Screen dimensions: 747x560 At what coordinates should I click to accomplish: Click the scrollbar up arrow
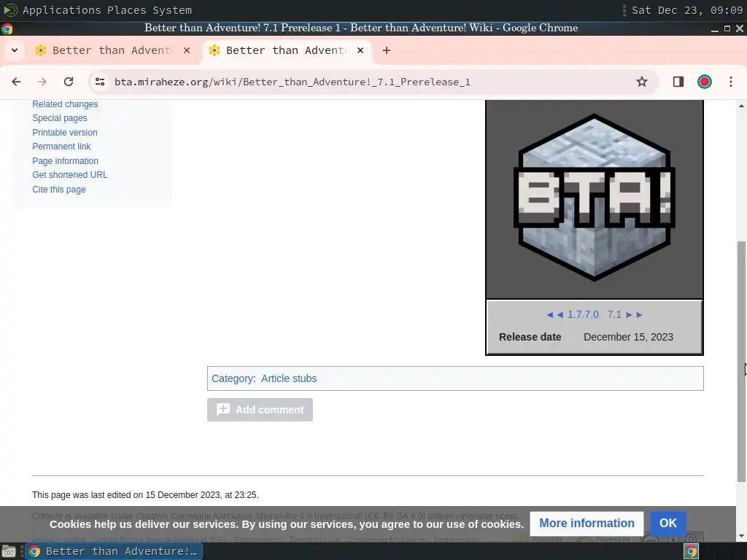click(x=741, y=105)
